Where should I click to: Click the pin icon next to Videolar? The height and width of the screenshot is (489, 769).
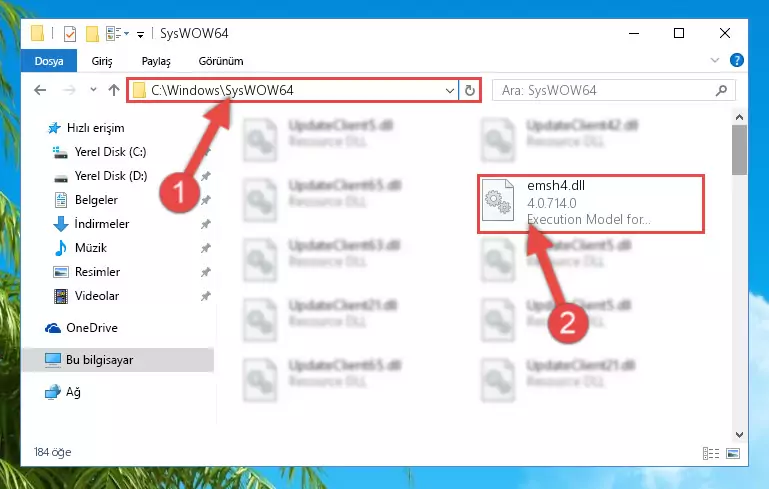205,296
